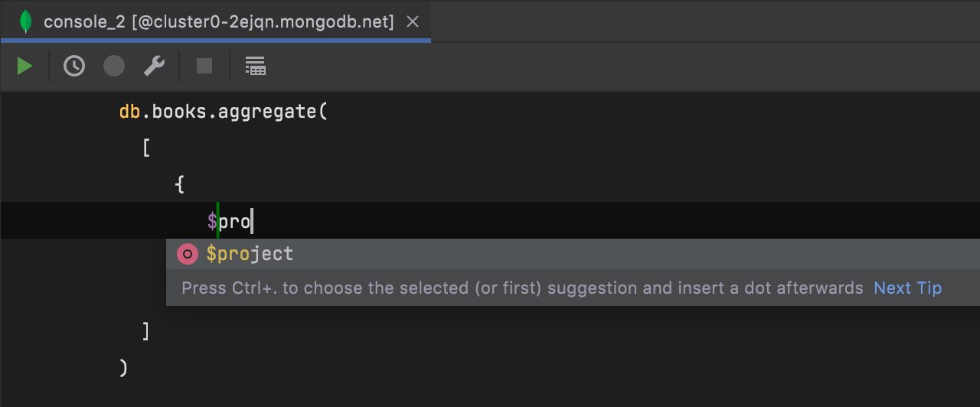
Task: Click the MongoDB leaf icon on the tab
Action: pyautogui.click(x=25, y=21)
